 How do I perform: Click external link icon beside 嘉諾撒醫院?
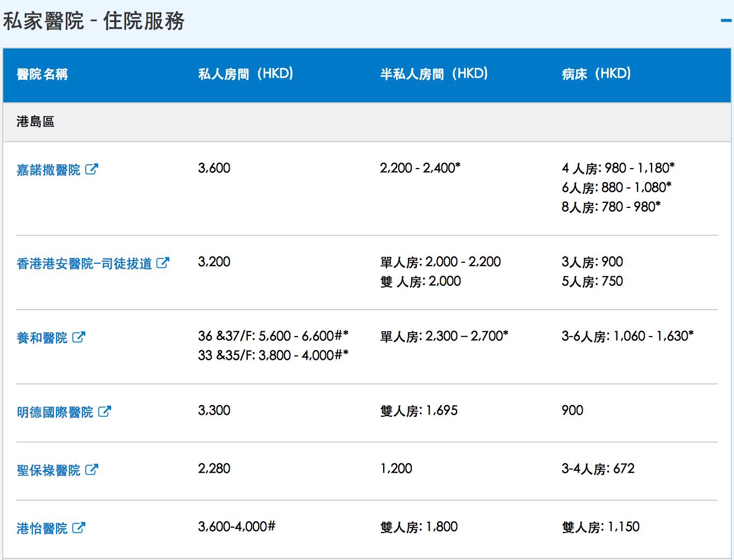(x=92, y=169)
